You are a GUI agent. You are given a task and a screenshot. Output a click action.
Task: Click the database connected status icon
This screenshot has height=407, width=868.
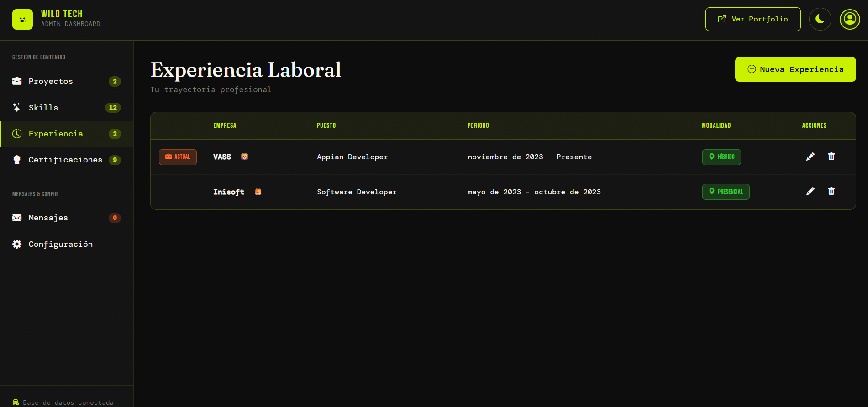coord(16,402)
